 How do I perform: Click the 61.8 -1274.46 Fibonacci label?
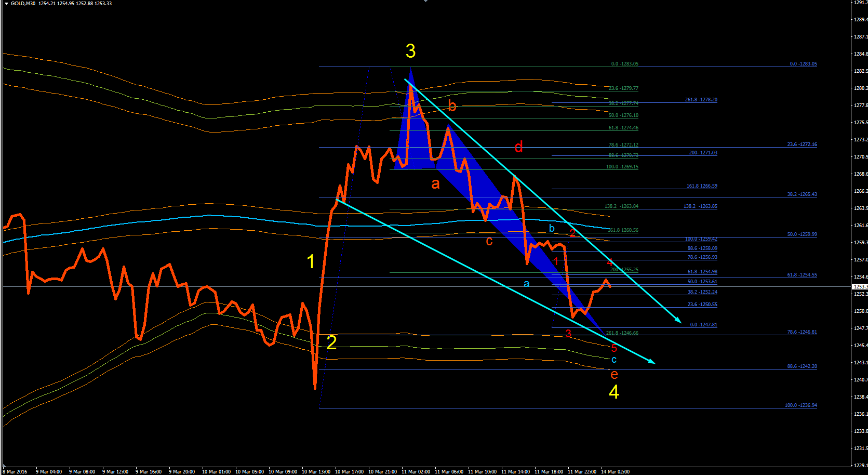tap(623, 128)
